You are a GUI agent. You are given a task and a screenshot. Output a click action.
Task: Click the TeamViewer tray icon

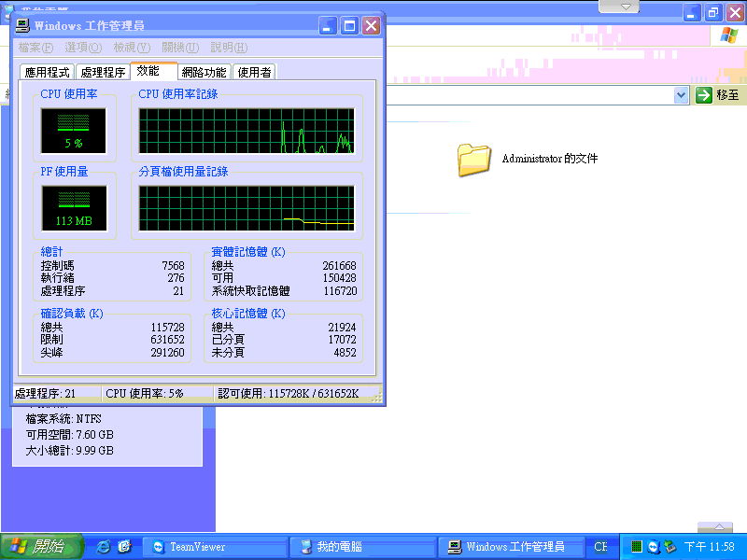653,547
